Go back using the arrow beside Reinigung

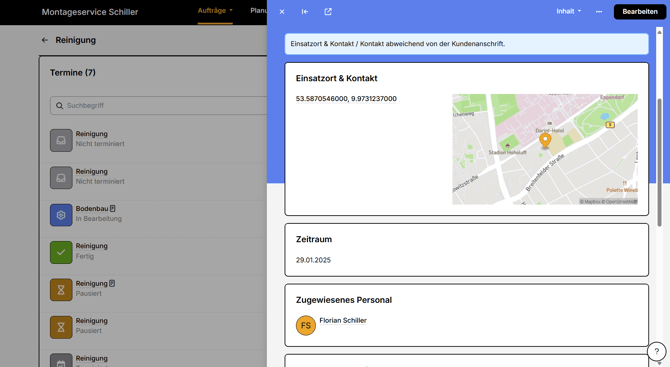44,40
